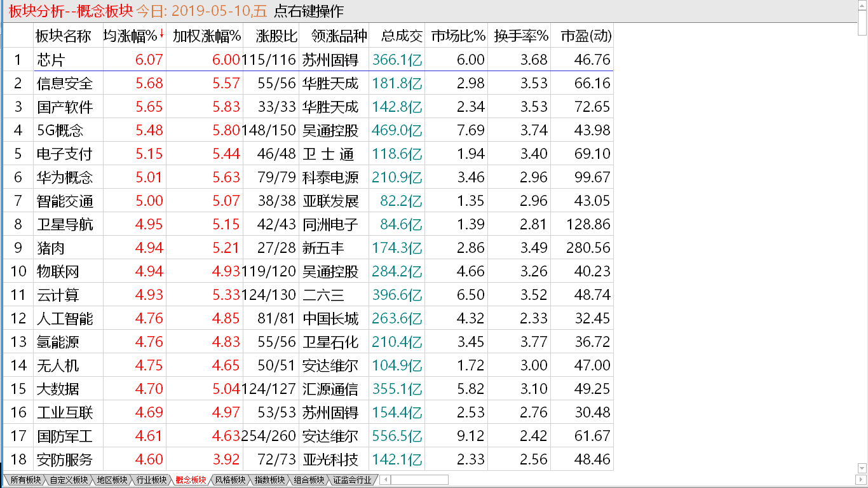This screenshot has height=488, width=868.
Task: Sort by the 总成交 column header
Action: click(x=401, y=36)
